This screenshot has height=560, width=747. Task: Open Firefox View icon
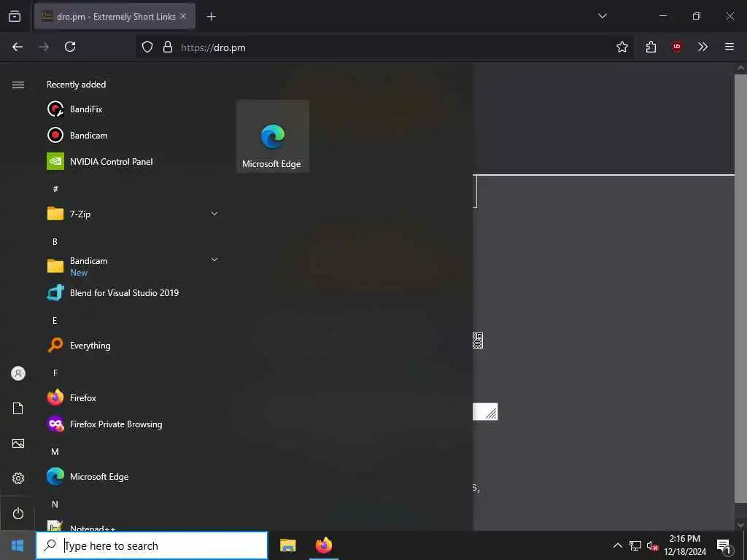[x=15, y=16]
